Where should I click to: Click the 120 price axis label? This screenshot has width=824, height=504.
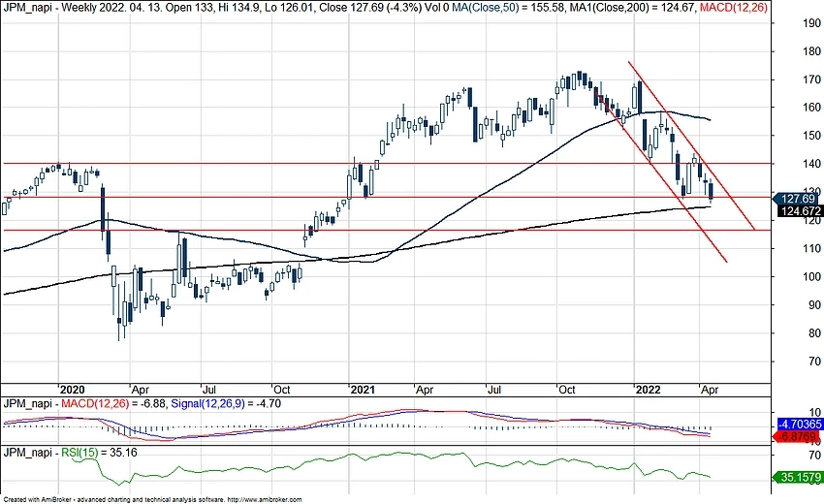[812, 221]
